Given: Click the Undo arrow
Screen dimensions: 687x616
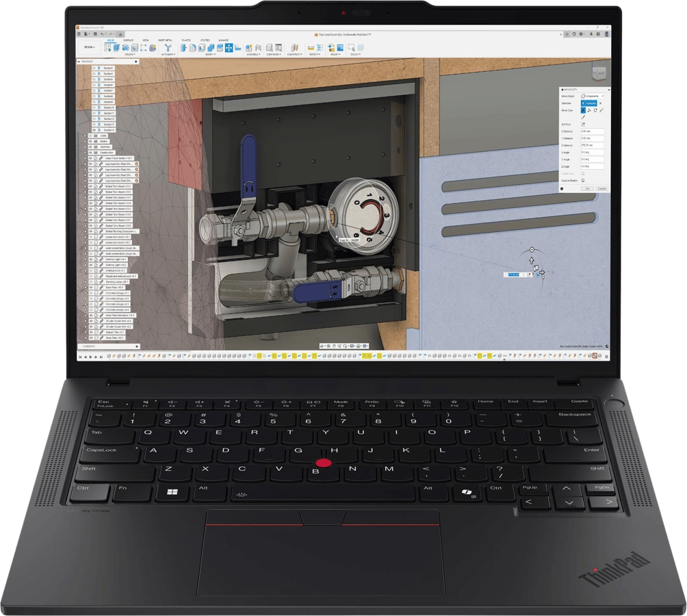Looking at the screenshot, I should click(102, 34).
